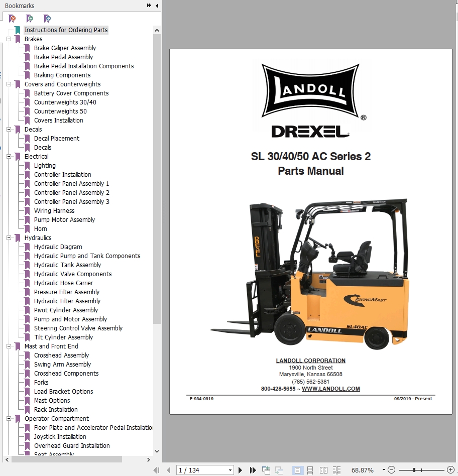The image size is (458, 476).
Task: Open the zoom percentage dropdown
Action: [384, 470]
